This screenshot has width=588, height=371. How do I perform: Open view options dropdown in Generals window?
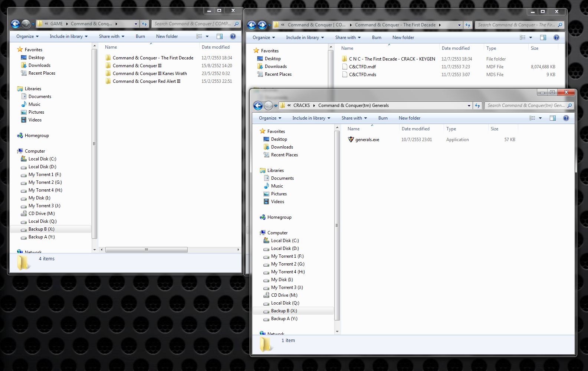point(540,118)
